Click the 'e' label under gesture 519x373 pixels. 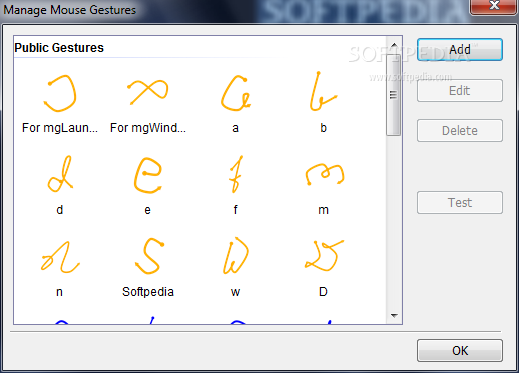pos(147,210)
